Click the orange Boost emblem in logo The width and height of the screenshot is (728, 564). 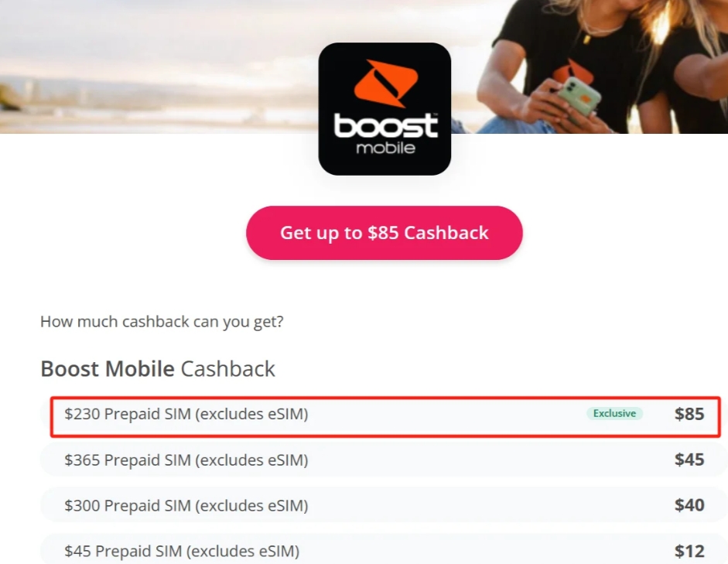pos(386,84)
